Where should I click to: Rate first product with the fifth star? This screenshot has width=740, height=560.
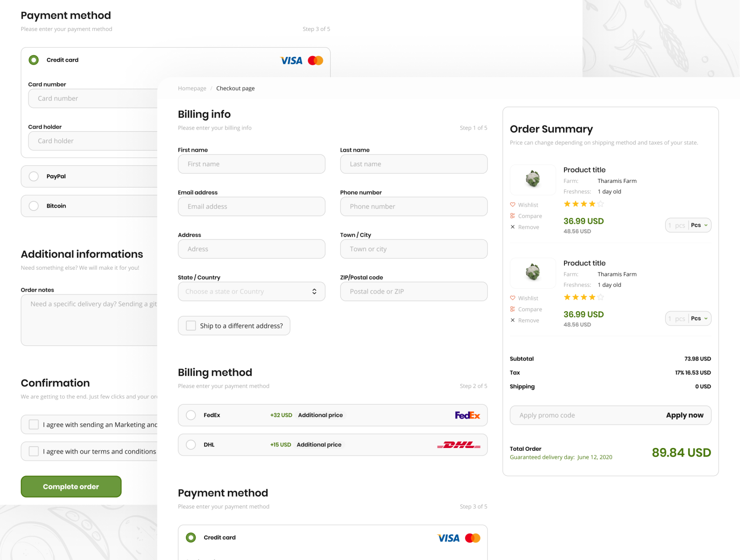coord(600,204)
